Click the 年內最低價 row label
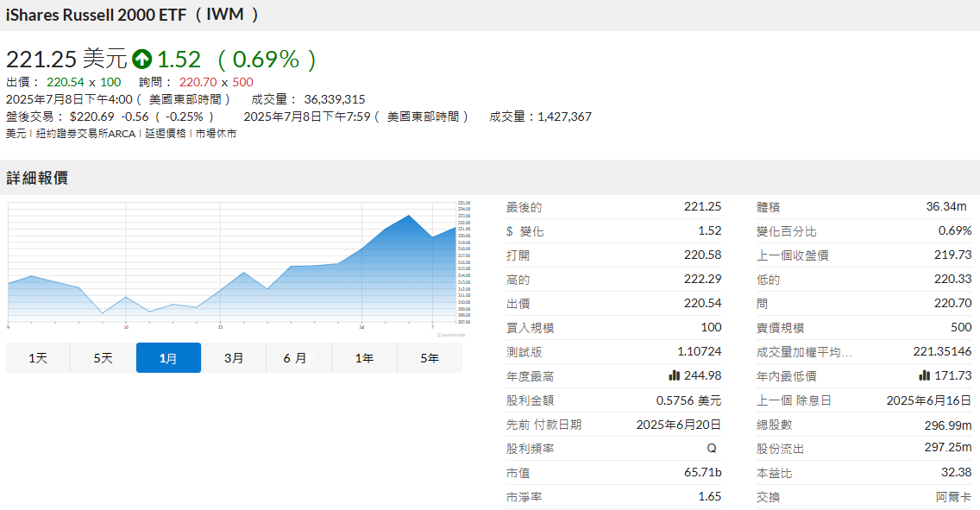This screenshot has width=980, height=510. pos(787,376)
